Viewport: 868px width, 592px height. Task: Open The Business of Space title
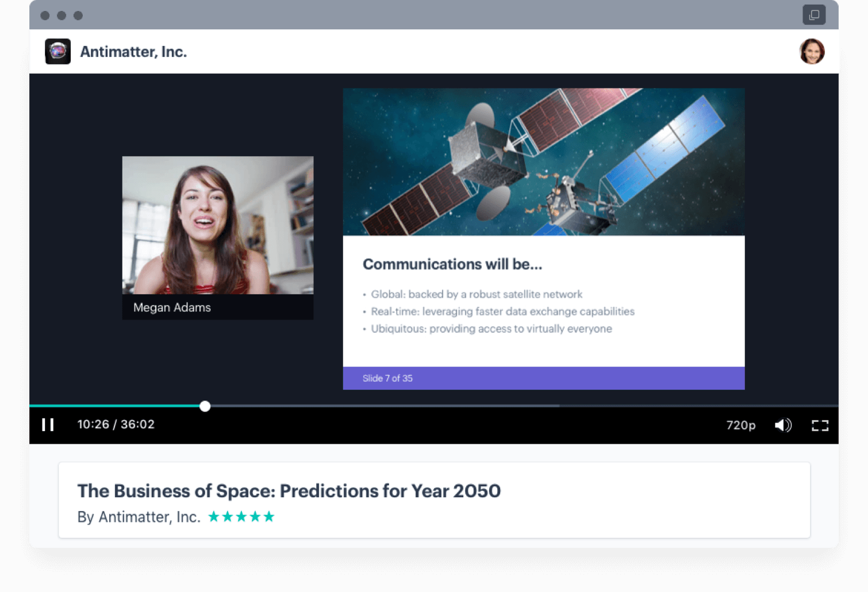pyautogui.click(x=289, y=491)
